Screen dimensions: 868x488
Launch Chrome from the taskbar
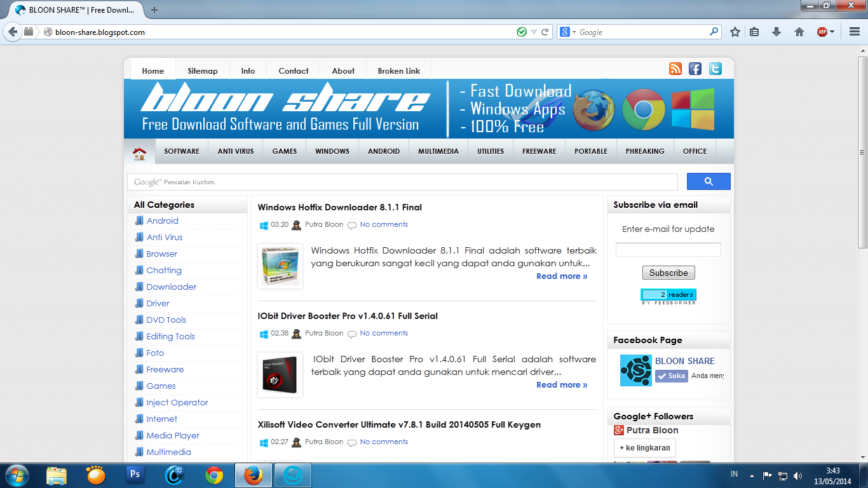click(214, 475)
